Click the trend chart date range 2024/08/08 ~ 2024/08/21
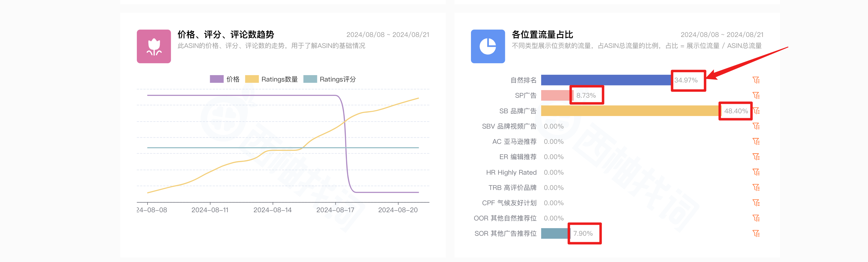The width and height of the screenshot is (868, 262). pos(388,35)
